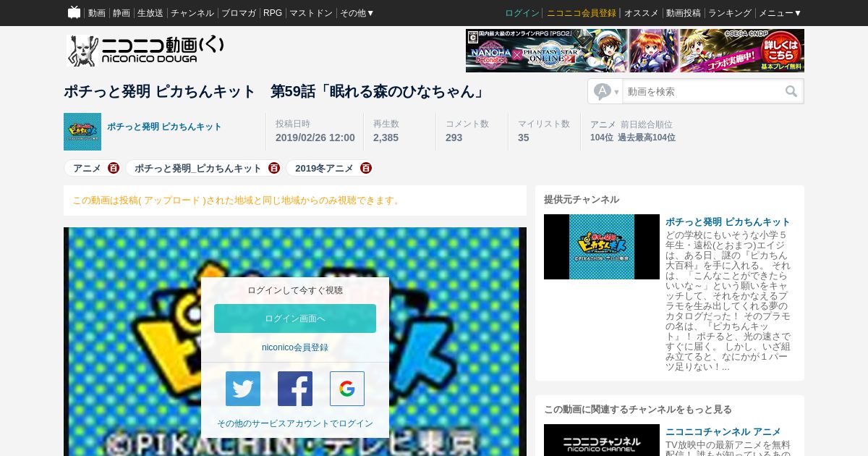
Task: Log in with Twitter icon
Action: pos(243,389)
